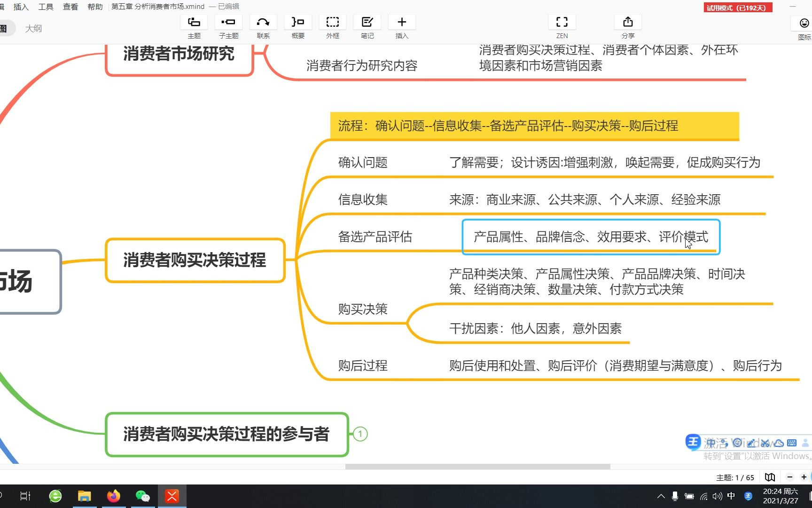Viewport: 812px width, 508px height.
Task: Open the Wi-Fi network tray icon
Action: point(703,496)
